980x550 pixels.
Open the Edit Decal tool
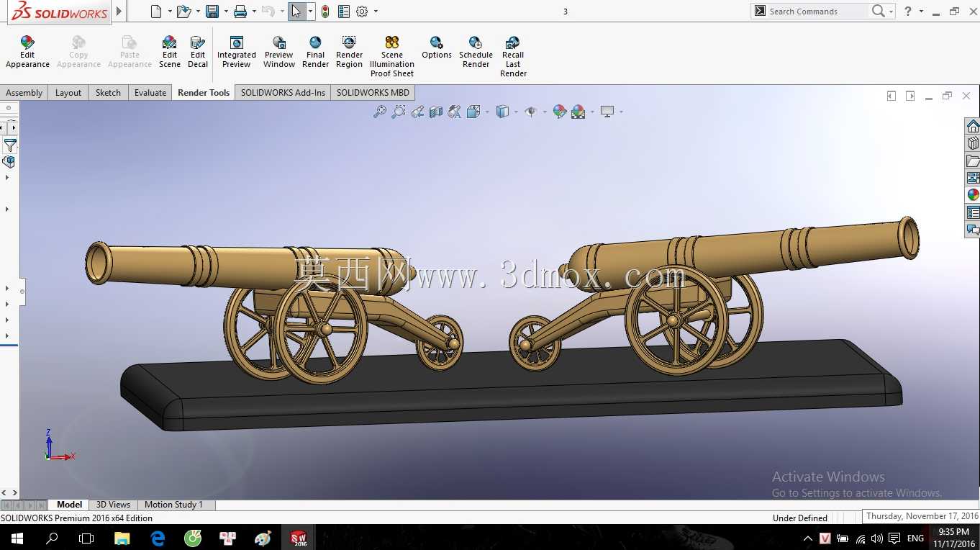coord(198,52)
